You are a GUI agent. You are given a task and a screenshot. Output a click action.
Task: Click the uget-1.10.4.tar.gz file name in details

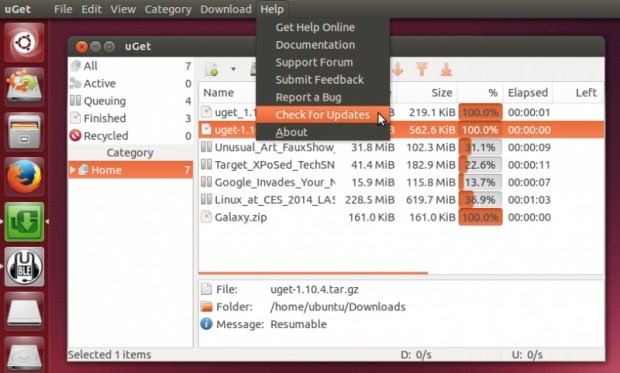tap(314, 289)
